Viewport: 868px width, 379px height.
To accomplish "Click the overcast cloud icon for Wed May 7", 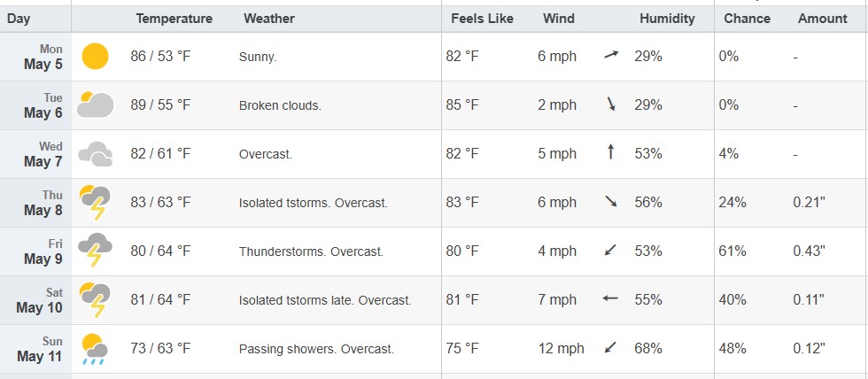I will [x=96, y=154].
